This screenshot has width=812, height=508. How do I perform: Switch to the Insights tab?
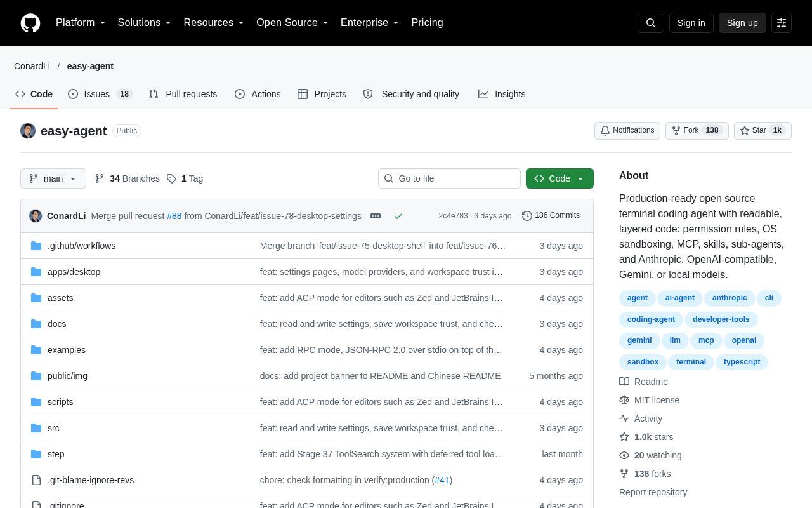[502, 94]
